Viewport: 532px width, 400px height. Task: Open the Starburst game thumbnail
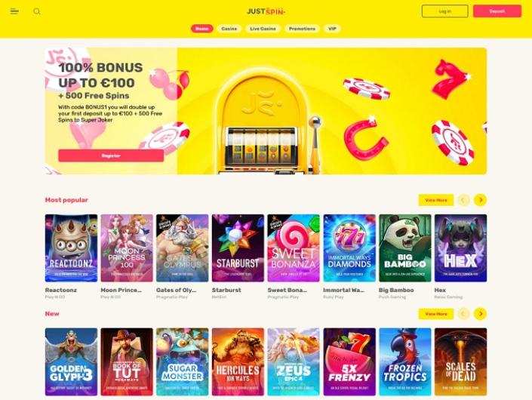tap(238, 248)
